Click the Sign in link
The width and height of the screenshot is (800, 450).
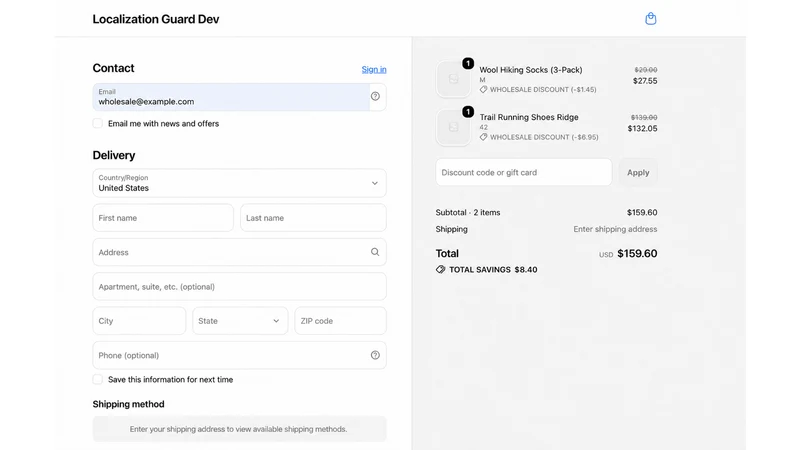tap(374, 69)
